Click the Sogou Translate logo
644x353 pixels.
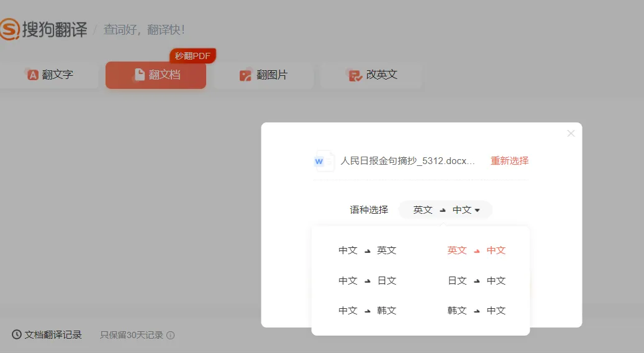43,29
